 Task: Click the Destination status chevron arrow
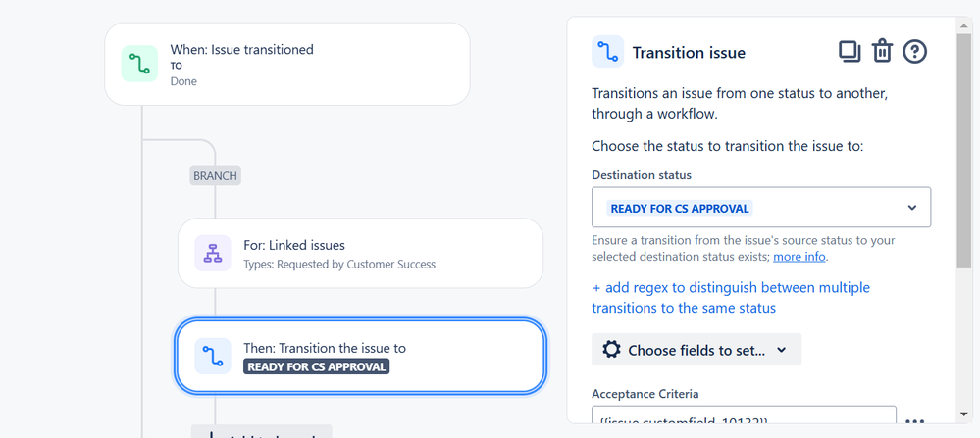[912, 208]
